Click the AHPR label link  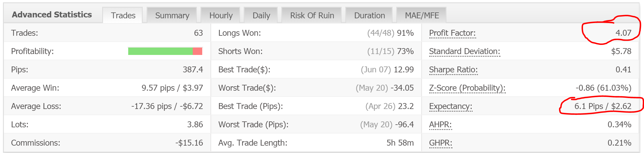440,125
